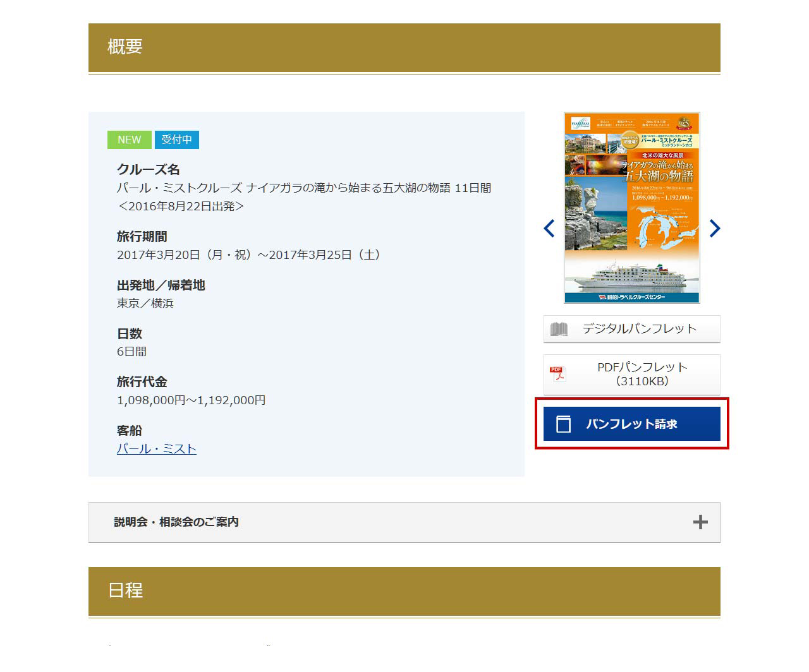This screenshot has height=672, width=809.
Task: Click the NEW green label
Action: pyautogui.click(x=130, y=140)
